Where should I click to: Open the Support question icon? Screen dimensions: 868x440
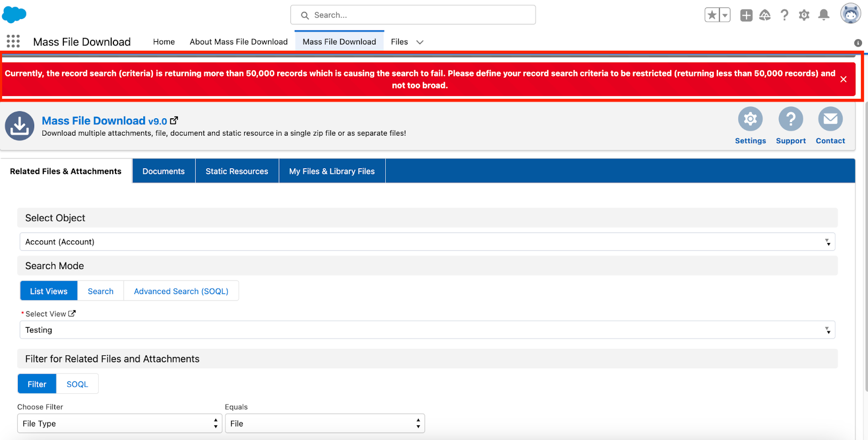pos(791,119)
